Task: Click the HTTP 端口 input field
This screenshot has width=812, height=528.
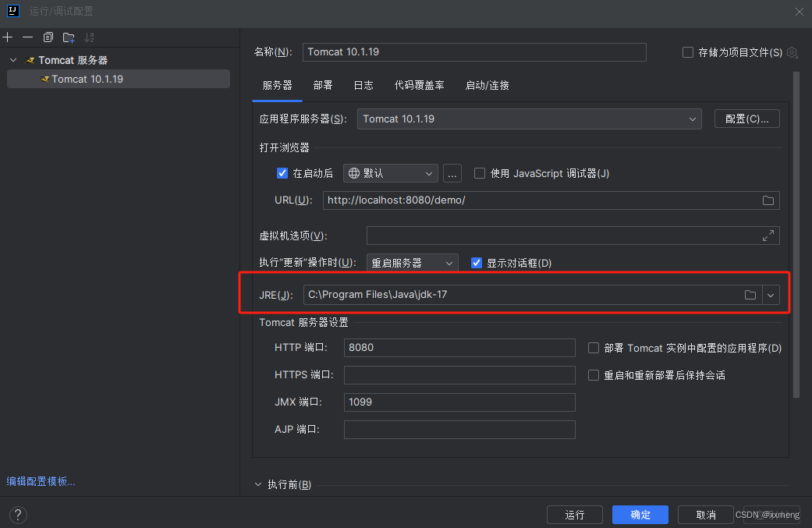Action: tap(459, 348)
